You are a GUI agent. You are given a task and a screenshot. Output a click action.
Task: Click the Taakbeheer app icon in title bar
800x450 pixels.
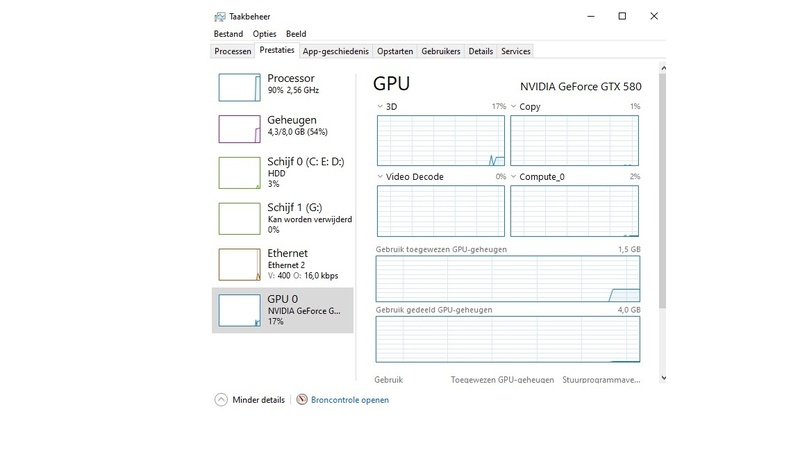[219, 17]
